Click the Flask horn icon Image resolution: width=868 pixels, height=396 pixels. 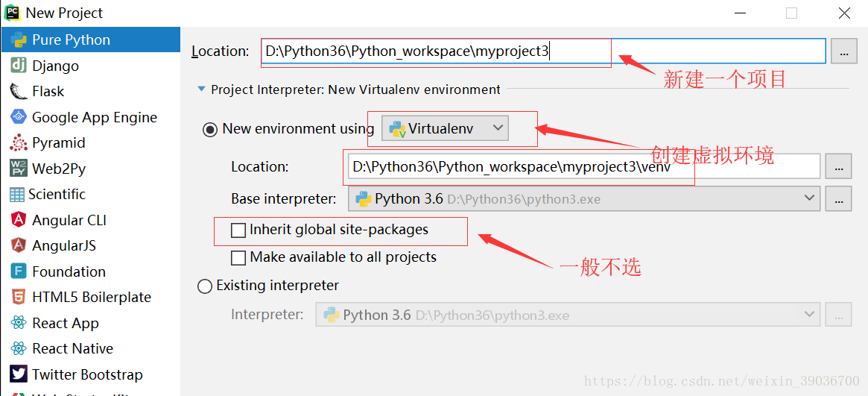(19, 92)
